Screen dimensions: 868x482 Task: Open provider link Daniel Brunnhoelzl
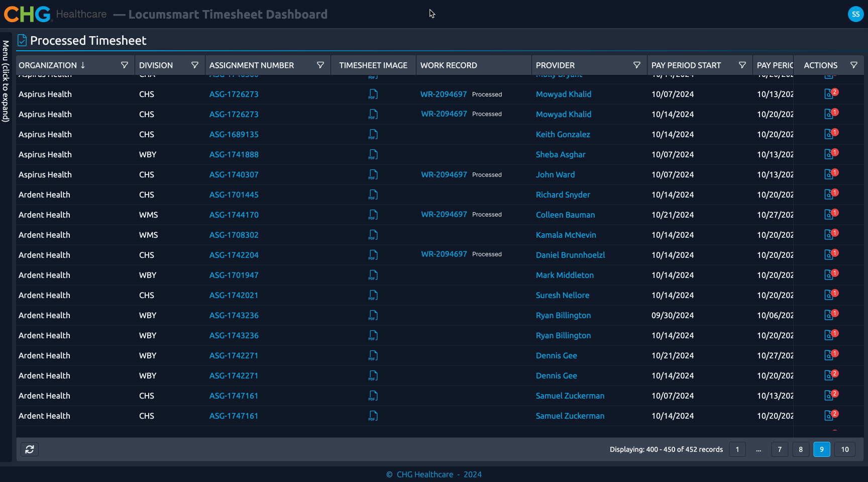point(571,255)
